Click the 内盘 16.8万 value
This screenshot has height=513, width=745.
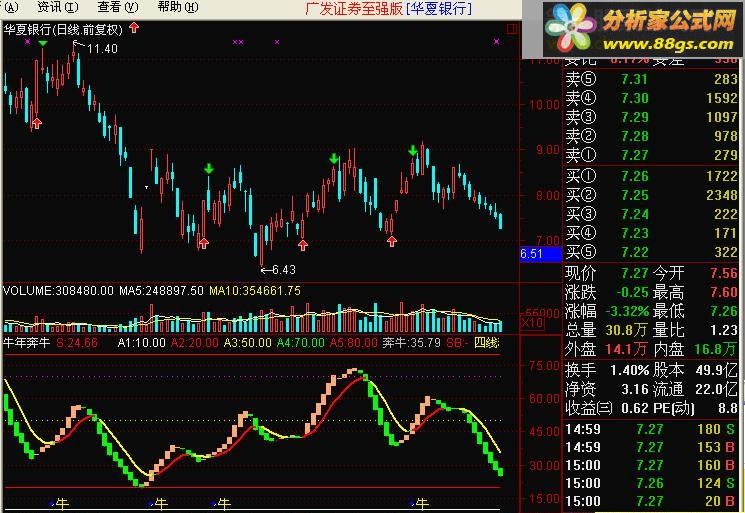716,349
